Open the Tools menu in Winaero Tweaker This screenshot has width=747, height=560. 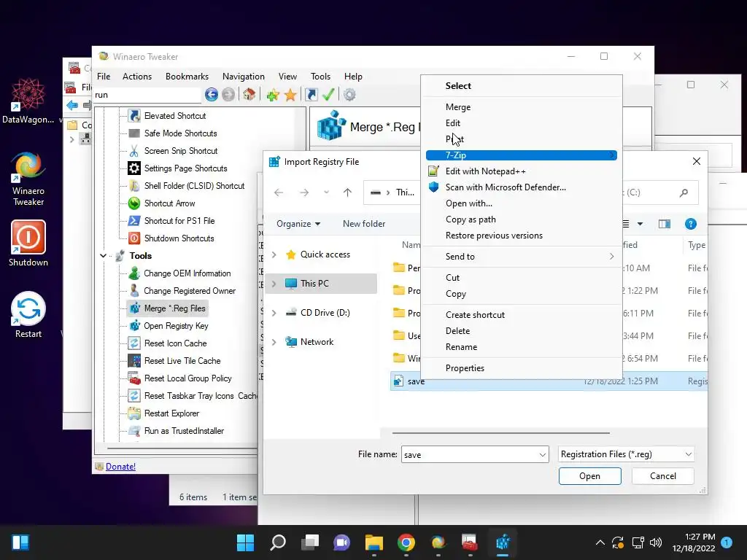click(320, 76)
